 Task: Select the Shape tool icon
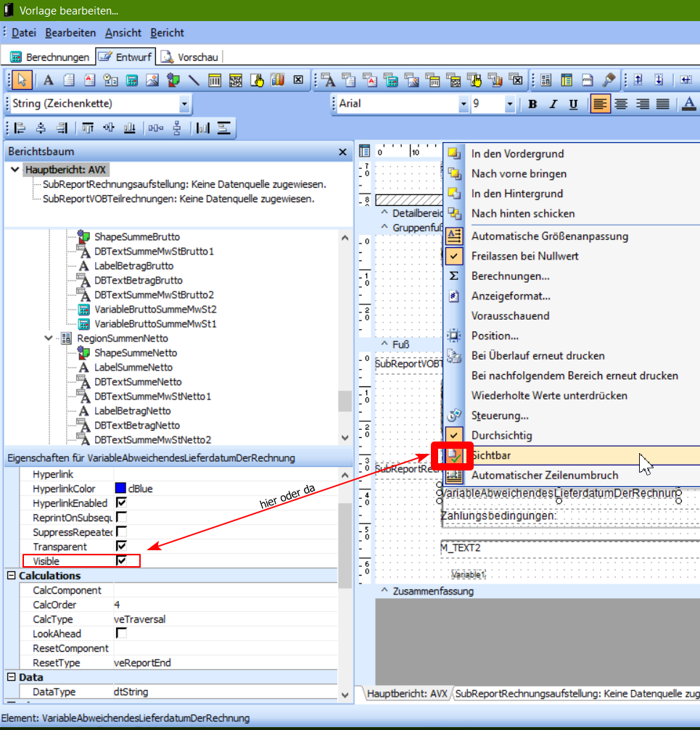pyautogui.click(x=173, y=80)
